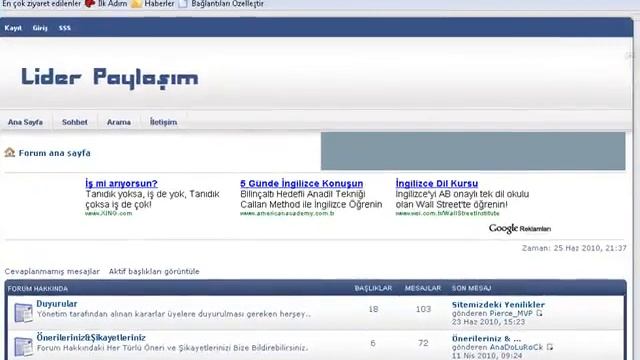Screen dimensions: 640x360
Task: Click the Bağlantıları Özelleştir page icon
Action: pyautogui.click(x=183, y=4)
